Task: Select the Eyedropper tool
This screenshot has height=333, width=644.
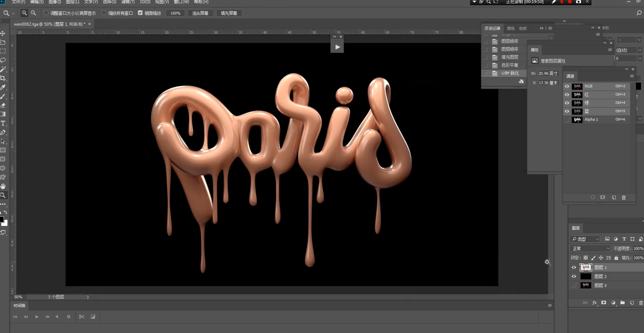Action: [x=3, y=87]
